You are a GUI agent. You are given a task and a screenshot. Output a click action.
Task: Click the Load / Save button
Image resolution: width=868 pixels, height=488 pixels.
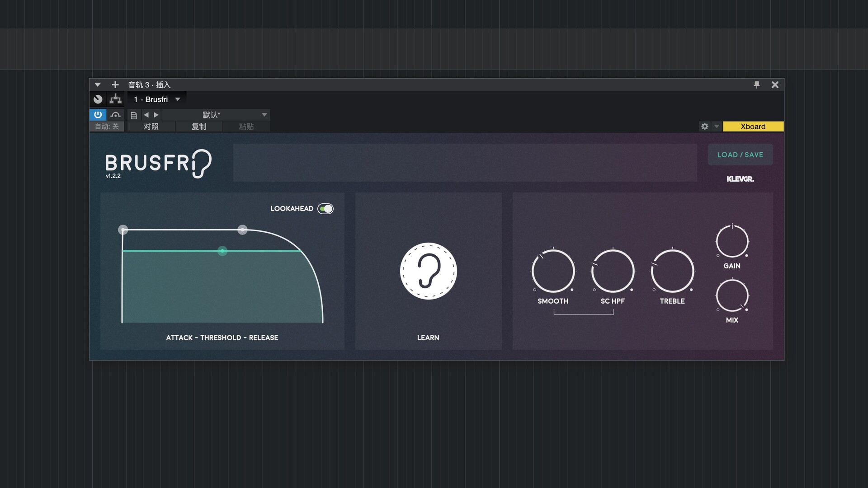tap(740, 155)
